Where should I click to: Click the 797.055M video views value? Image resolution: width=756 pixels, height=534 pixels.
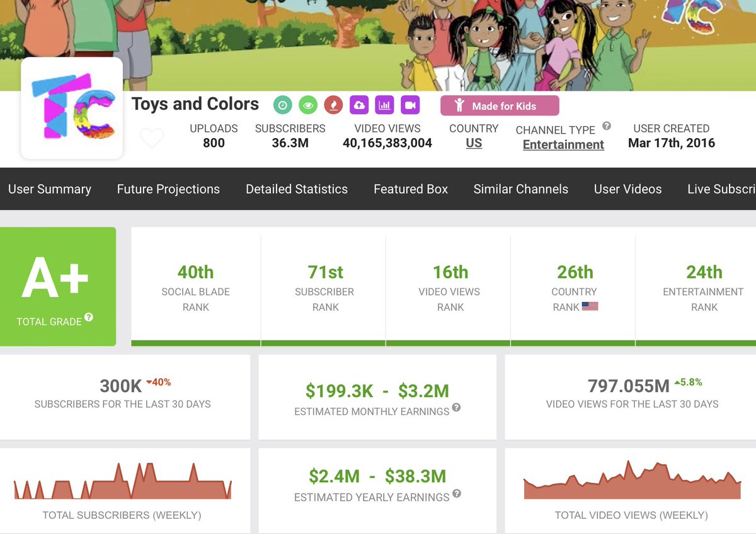tap(629, 386)
